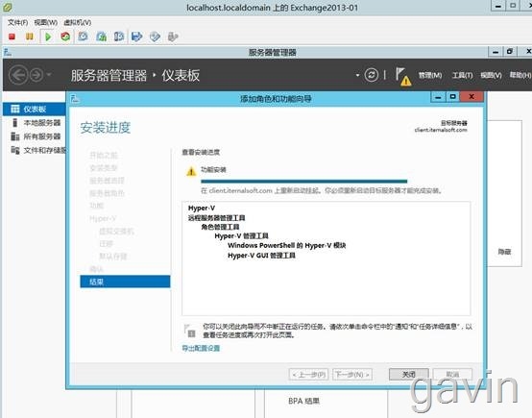Open the 文件(F) menu
The width and height of the screenshot is (532, 418).
point(17,22)
